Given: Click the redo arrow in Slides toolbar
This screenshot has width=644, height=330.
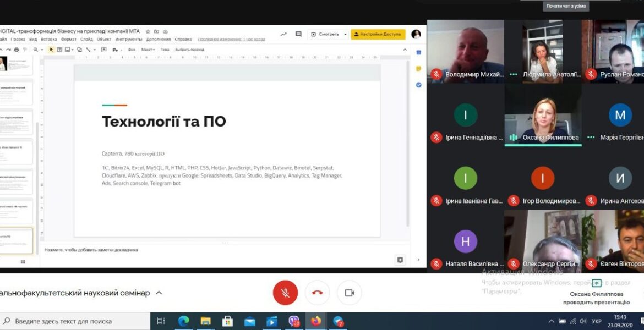Looking at the screenshot, I should pyautogui.click(x=8, y=50).
